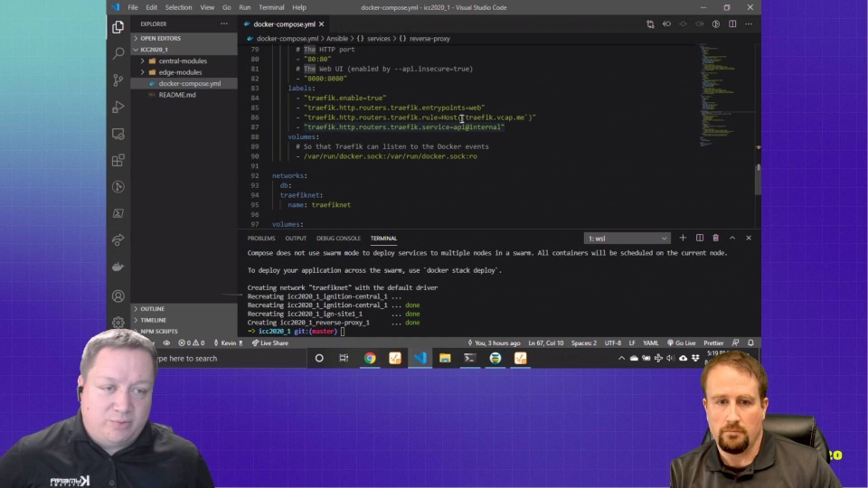Open the Live Share activity bar icon

point(118,240)
